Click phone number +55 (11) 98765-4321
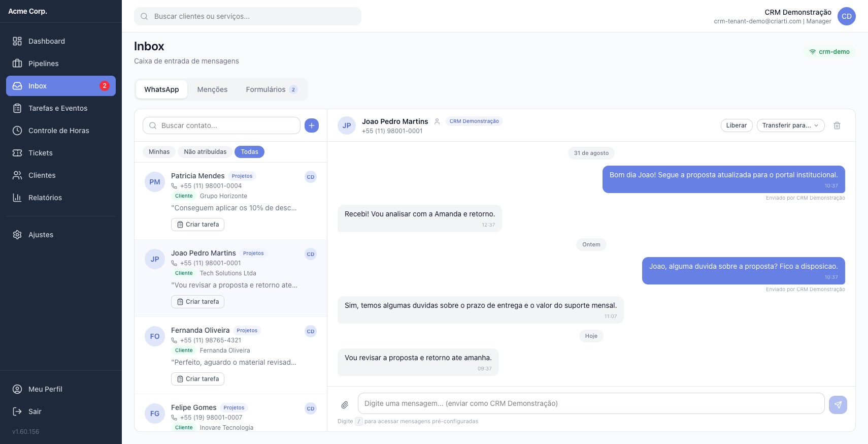 [x=211, y=340]
